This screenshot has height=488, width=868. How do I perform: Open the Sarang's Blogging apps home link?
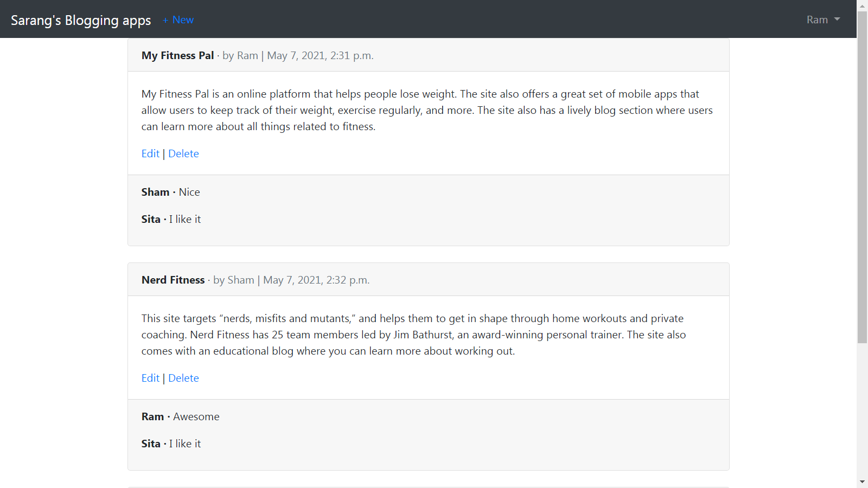click(80, 20)
